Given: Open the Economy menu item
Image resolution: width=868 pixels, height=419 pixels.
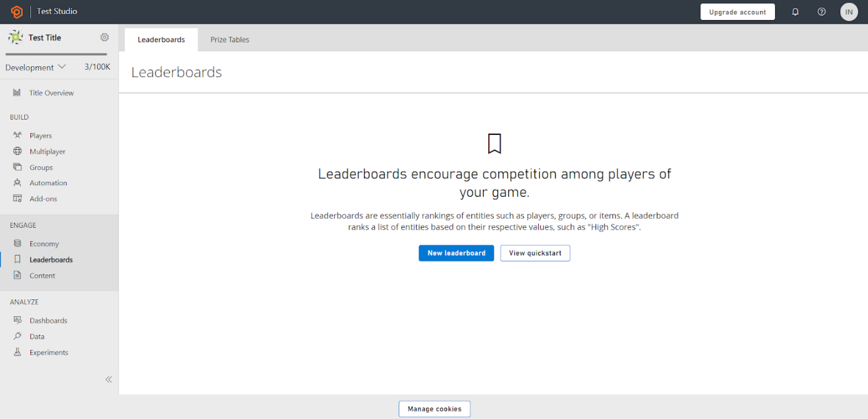Looking at the screenshot, I should [44, 244].
